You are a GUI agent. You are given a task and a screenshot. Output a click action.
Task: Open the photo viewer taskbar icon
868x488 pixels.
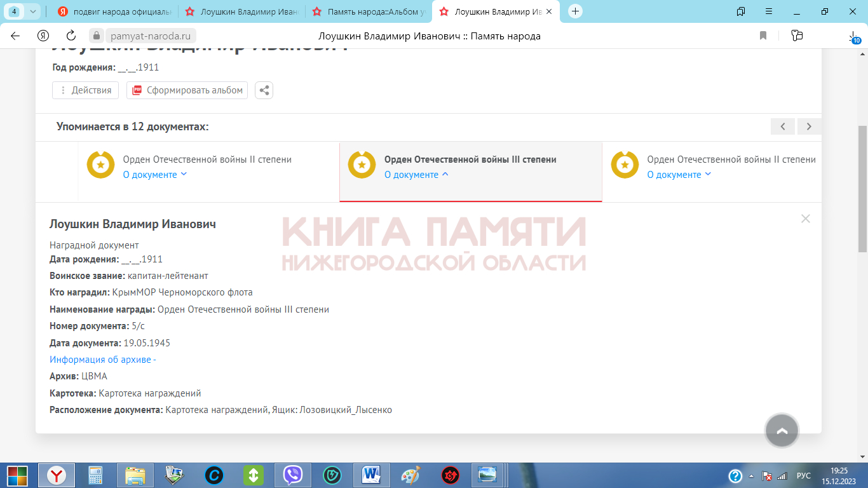pos(487,475)
